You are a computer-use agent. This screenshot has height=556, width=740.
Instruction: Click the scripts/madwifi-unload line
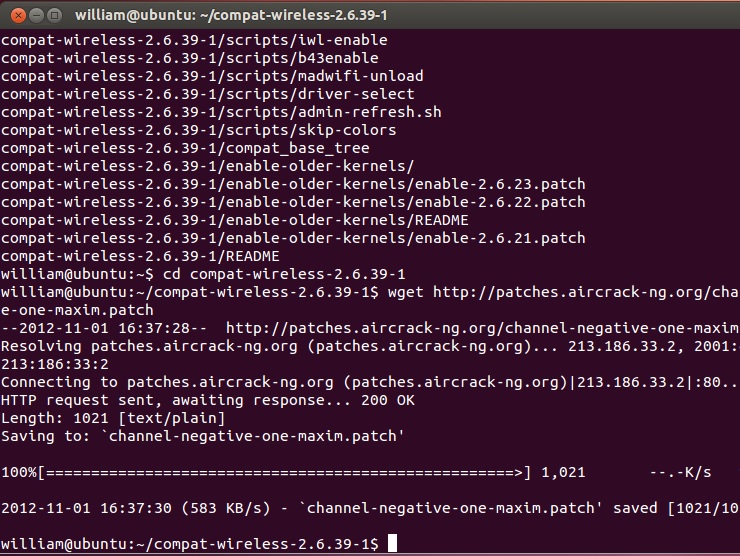pos(212,76)
